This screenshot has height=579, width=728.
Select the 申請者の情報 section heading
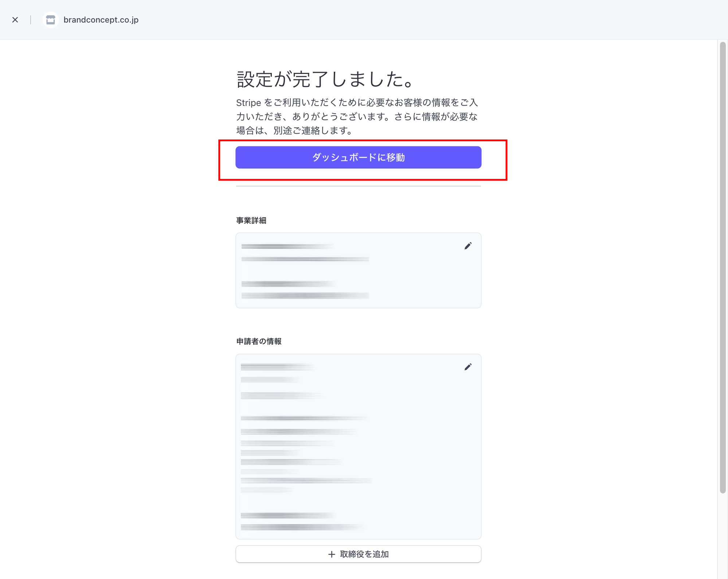pyautogui.click(x=259, y=341)
